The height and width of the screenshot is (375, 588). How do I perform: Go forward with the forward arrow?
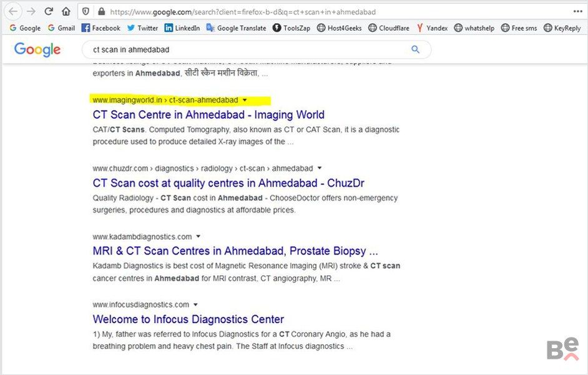point(31,12)
